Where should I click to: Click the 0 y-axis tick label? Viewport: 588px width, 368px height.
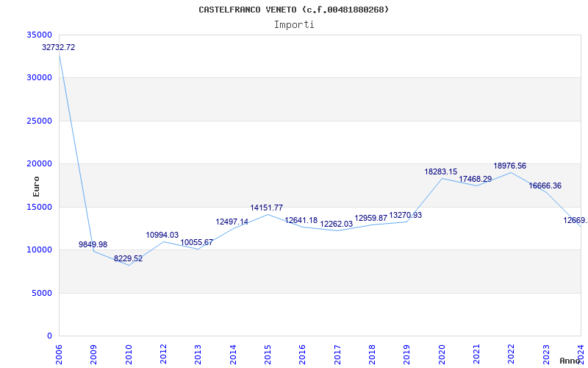[x=49, y=336]
